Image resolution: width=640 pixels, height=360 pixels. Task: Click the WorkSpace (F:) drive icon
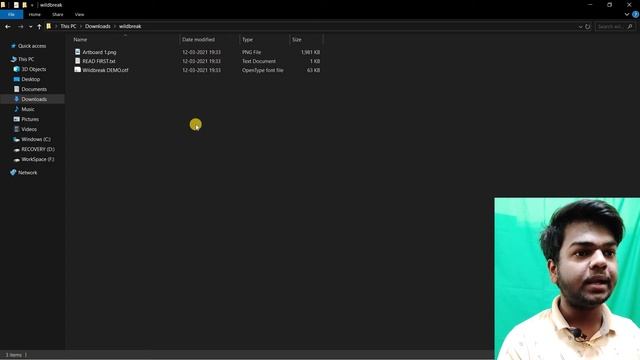point(17,160)
